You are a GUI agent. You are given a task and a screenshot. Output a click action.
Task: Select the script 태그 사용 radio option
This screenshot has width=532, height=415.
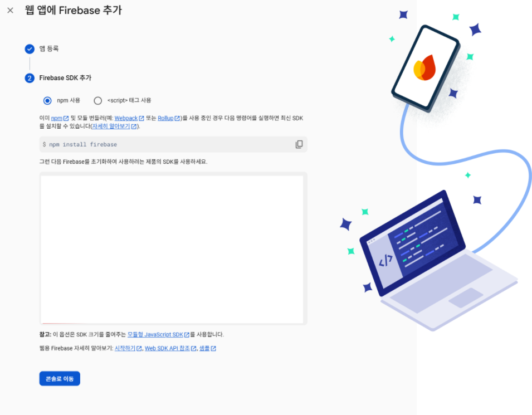tap(97, 101)
